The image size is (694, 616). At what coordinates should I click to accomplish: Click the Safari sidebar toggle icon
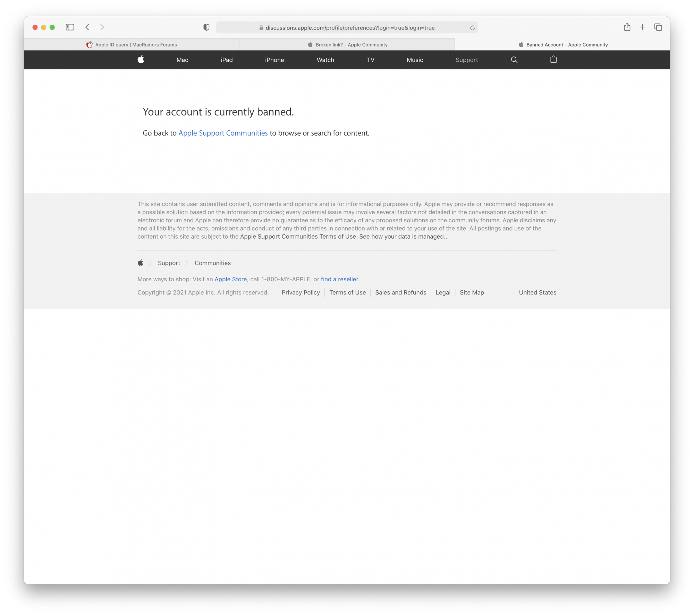tap(70, 27)
